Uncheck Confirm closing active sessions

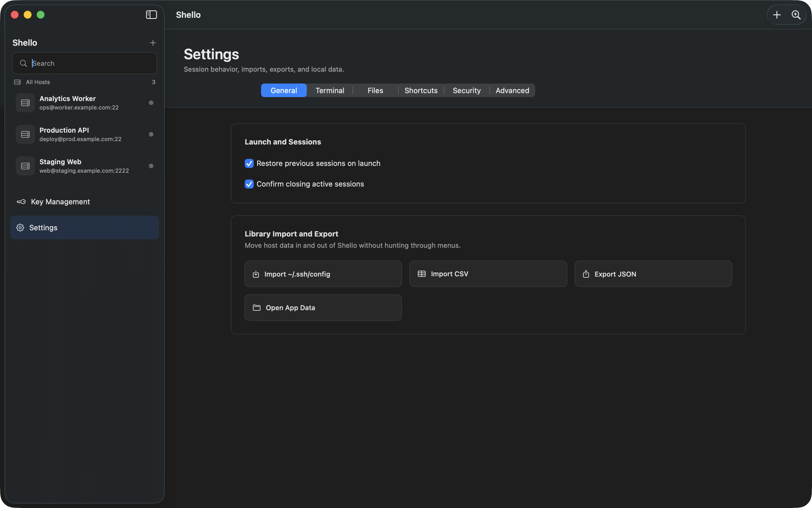pyautogui.click(x=249, y=184)
